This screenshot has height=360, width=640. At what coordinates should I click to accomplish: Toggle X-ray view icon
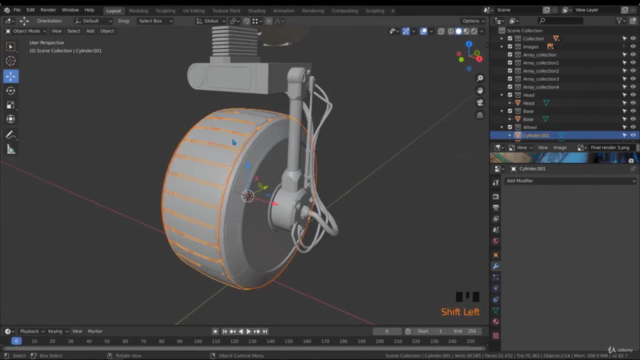(441, 31)
